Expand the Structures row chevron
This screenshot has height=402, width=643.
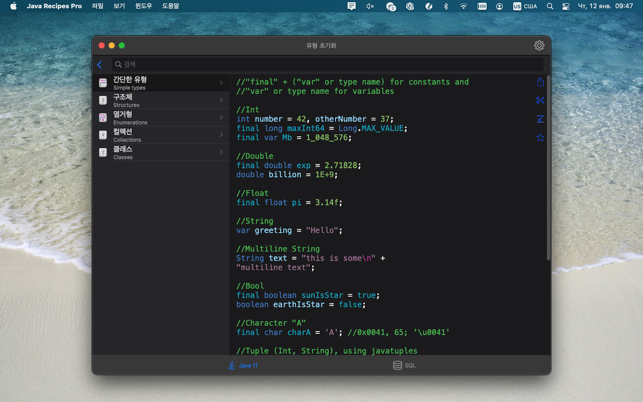(x=221, y=100)
